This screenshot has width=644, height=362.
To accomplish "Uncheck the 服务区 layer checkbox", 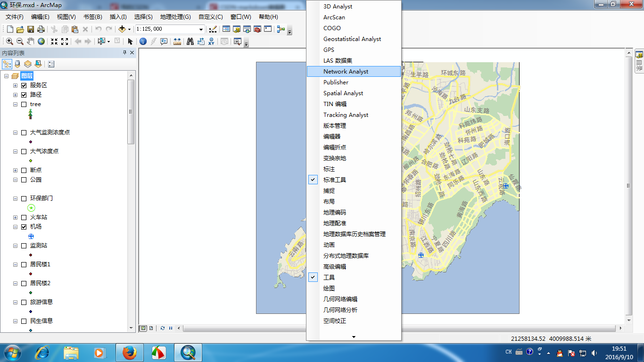I will coord(24,85).
